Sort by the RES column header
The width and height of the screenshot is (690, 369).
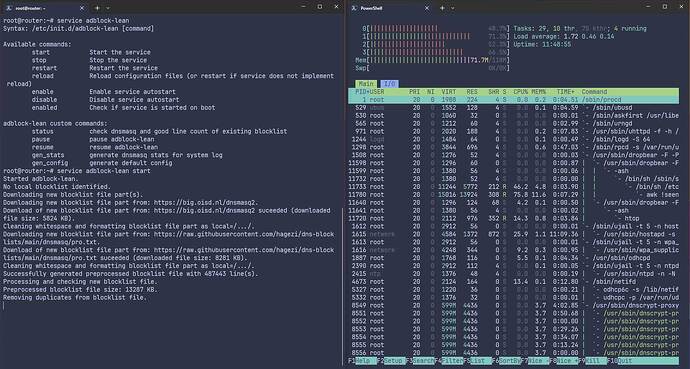[x=472, y=92]
